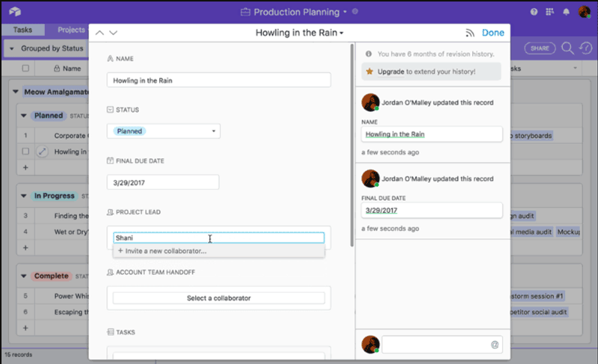Image resolution: width=598 pixels, height=364 pixels.
Task: Click the activity feed RSS icon
Action: 470,33
